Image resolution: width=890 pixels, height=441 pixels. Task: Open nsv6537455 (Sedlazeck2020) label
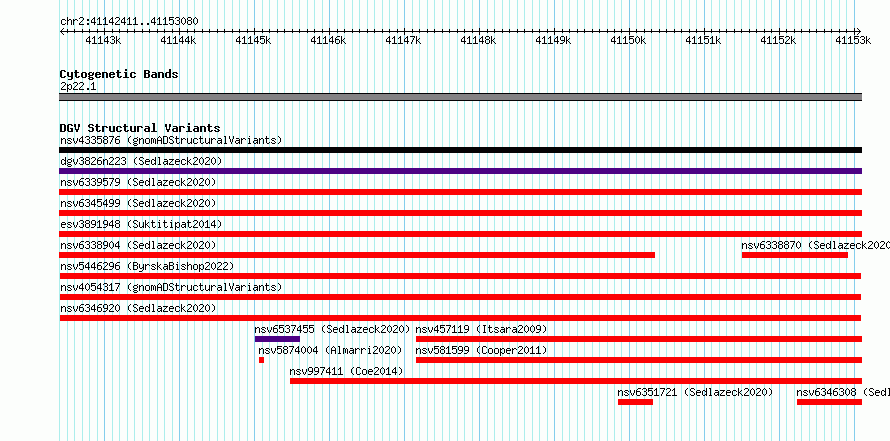click(332, 329)
